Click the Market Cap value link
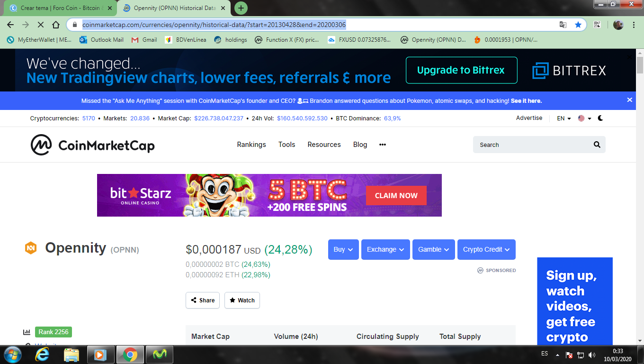 pyautogui.click(x=219, y=118)
